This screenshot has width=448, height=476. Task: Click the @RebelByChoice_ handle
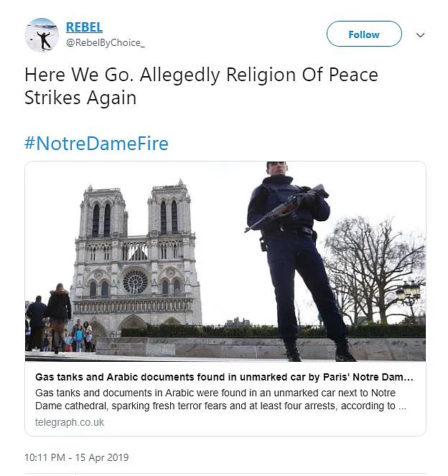(x=106, y=42)
